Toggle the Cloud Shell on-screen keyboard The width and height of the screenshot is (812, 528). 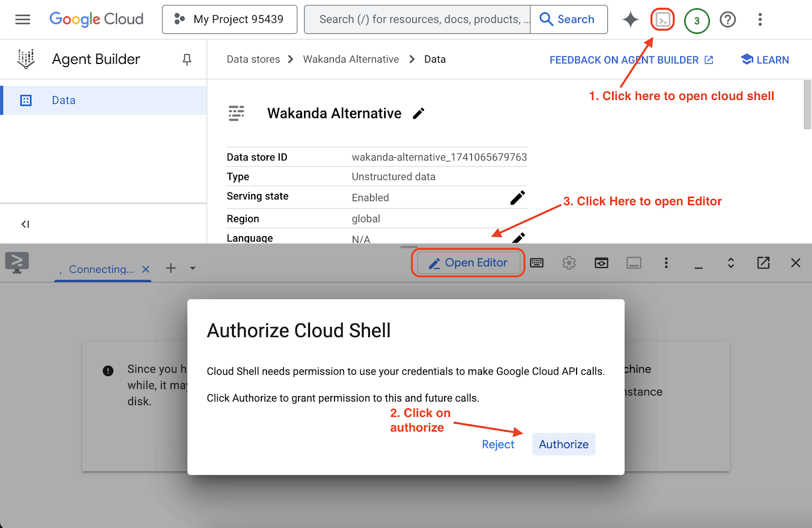(536, 263)
